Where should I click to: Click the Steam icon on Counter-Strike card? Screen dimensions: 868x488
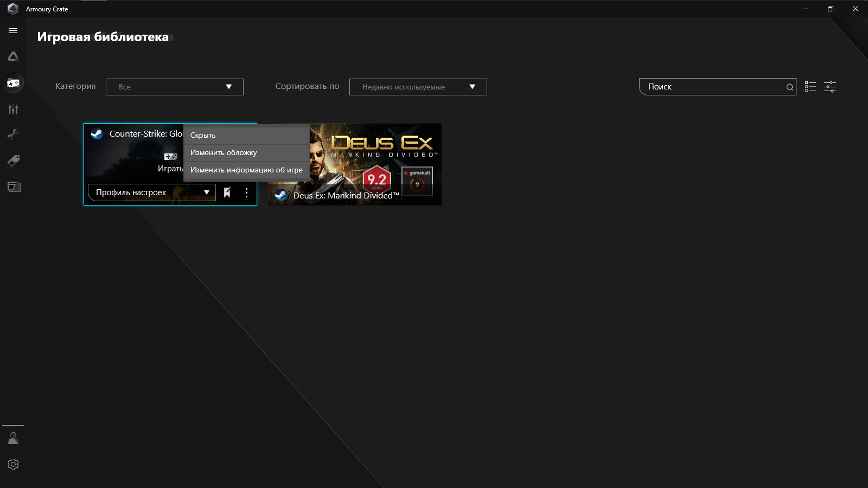(x=97, y=134)
